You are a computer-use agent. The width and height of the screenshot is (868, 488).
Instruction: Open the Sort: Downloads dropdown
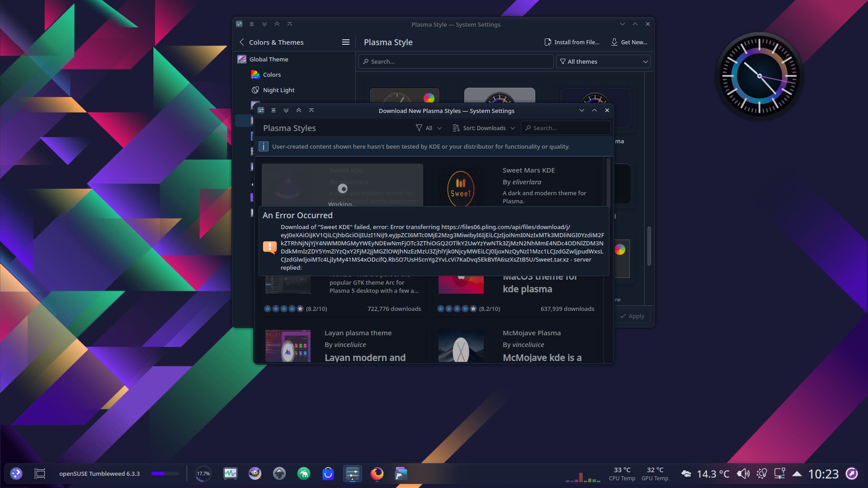coord(484,128)
